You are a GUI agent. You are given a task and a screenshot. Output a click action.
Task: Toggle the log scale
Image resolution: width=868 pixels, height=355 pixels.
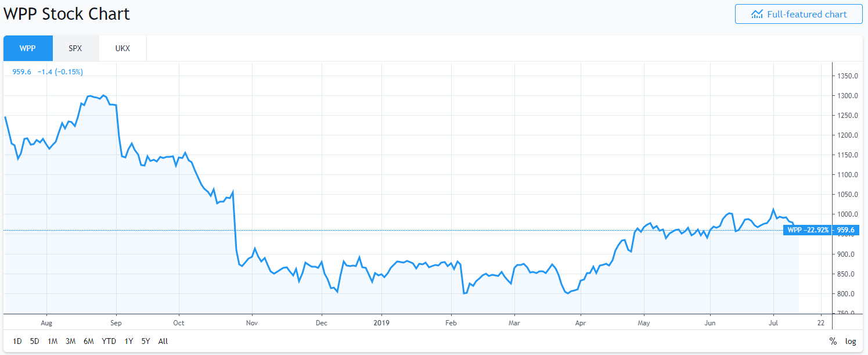(851, 341)
